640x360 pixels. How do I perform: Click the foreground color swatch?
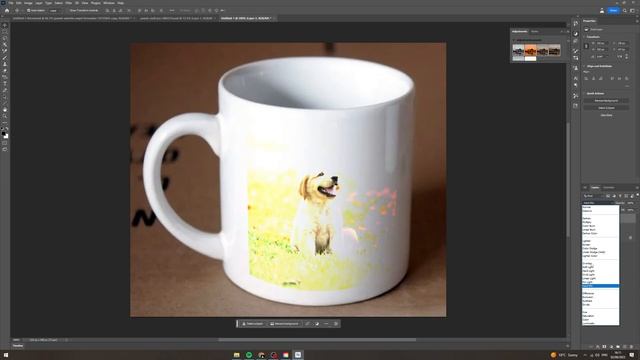(4, 133)
